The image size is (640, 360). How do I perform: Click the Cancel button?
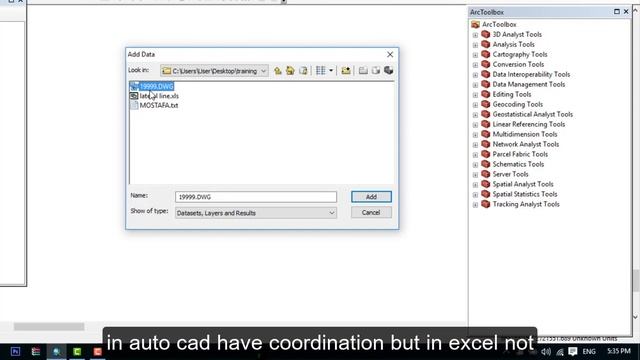(371, 213)
